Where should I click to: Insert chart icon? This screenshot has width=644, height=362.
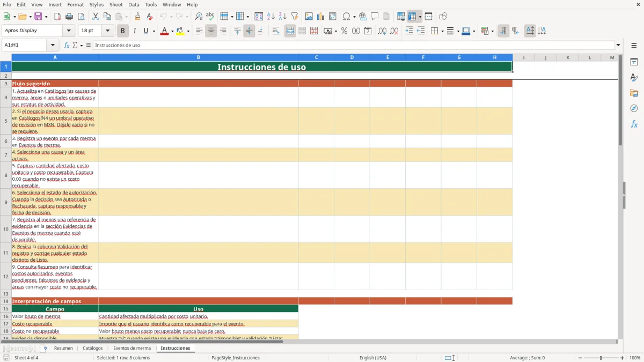point(321,17)
